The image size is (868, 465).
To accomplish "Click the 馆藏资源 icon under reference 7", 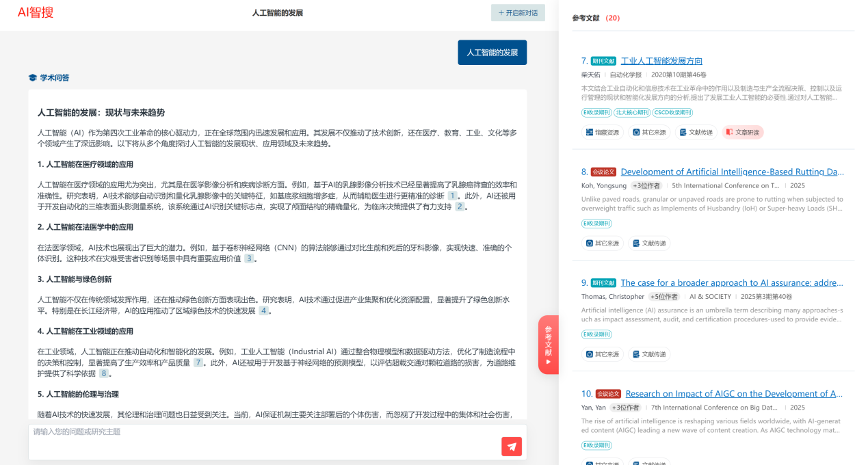I will [602, 132].
